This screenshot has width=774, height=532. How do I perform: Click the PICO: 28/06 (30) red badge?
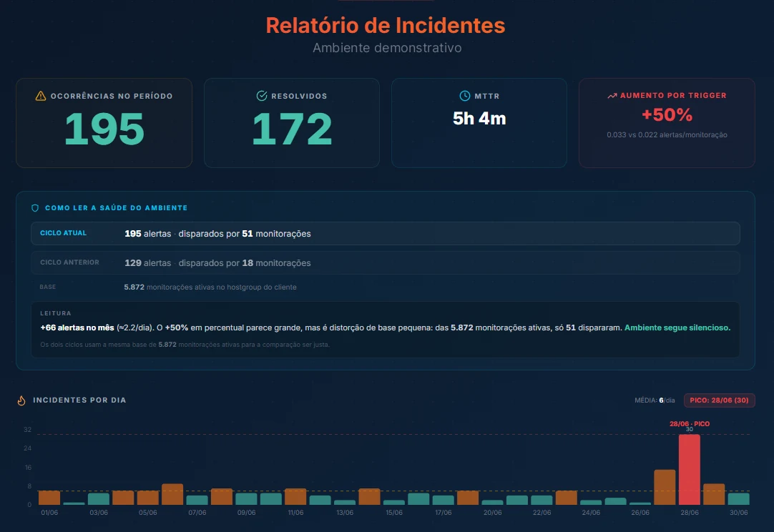[x=719, y=400]
